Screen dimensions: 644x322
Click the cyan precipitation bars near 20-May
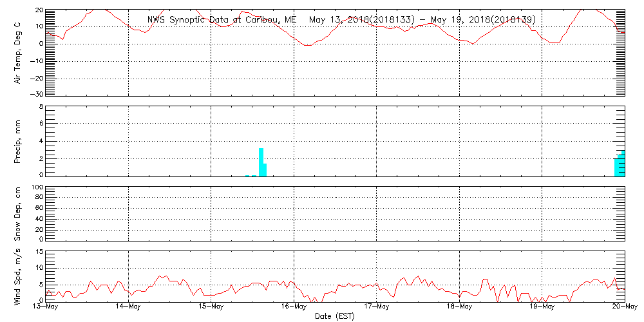[x=620, y=164]
